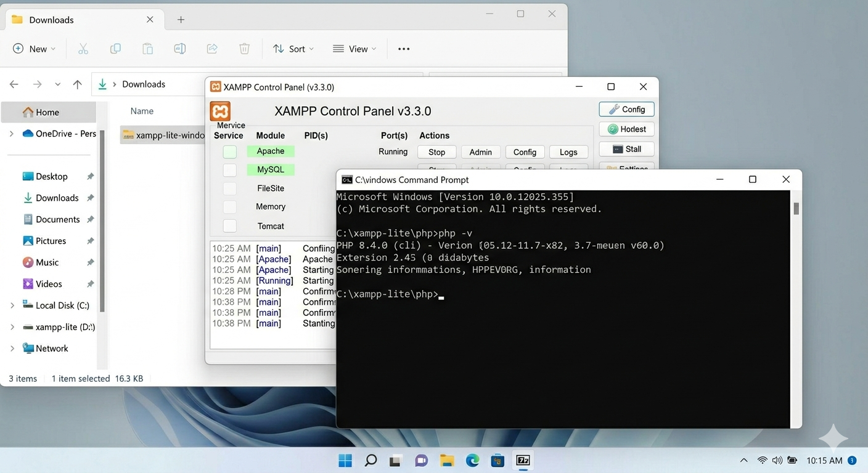Click the Copy icon in Explorer toolbar
The width and height of the screenshot is (868, 473).
115,49
